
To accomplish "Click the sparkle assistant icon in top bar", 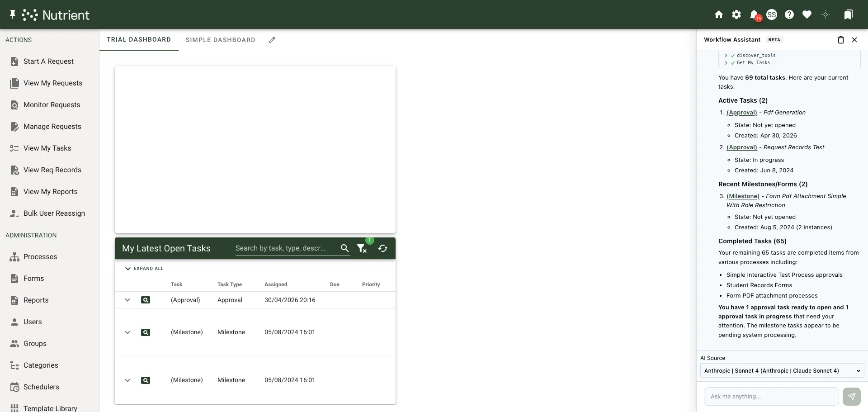I will click(826, 14).
